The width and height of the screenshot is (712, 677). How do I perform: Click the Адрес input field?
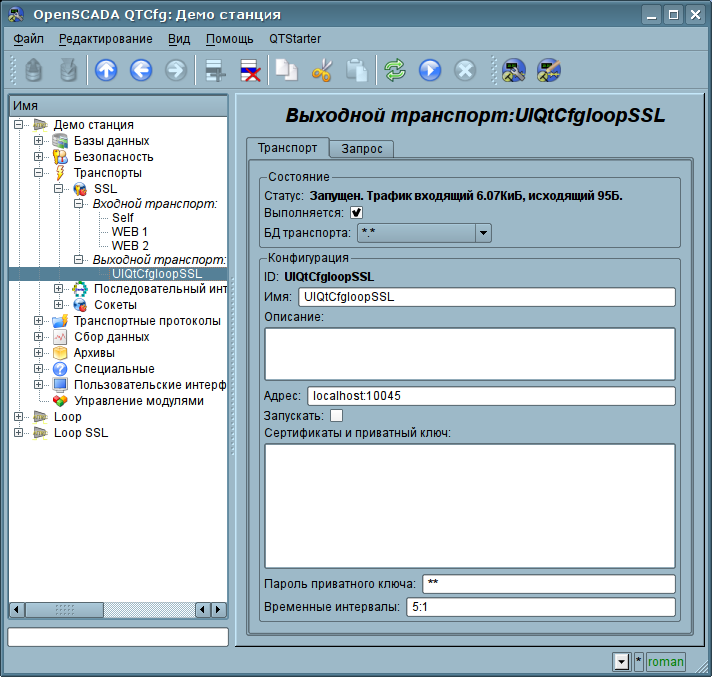click(x=489, y=396)
